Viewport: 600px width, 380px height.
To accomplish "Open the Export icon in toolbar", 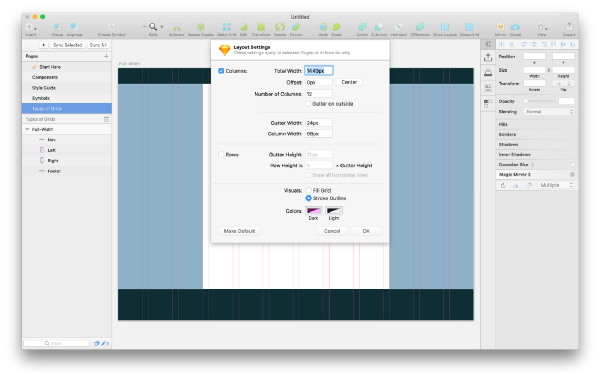I will [569, 26].
